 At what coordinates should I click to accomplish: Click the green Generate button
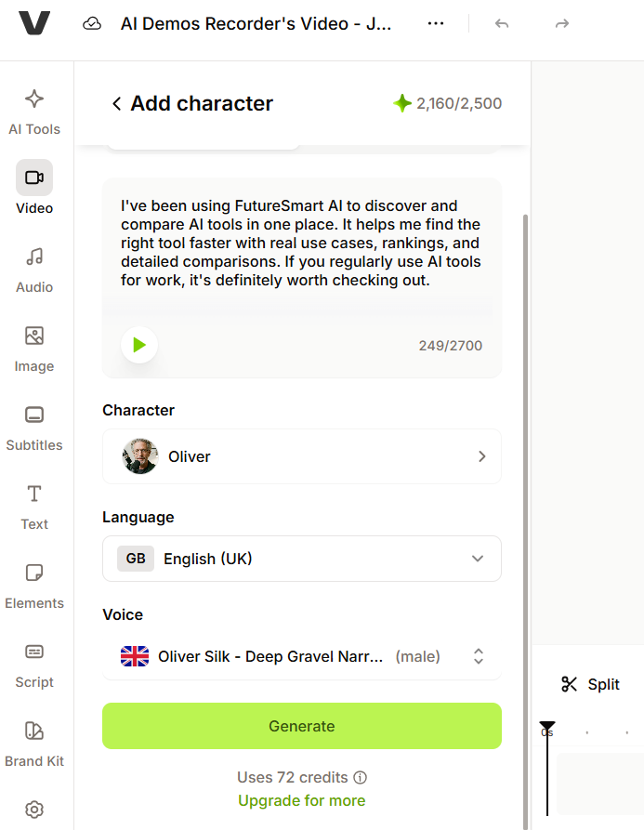pos(302,726)
